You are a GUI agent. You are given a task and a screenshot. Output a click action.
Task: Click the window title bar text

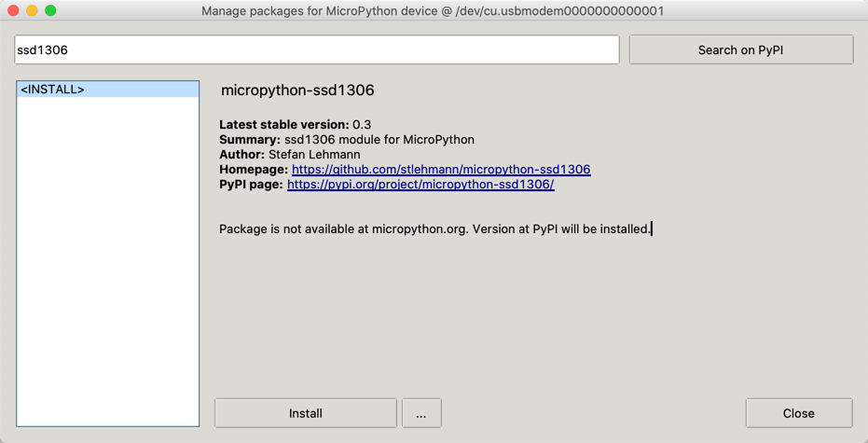tap(433, 10)
